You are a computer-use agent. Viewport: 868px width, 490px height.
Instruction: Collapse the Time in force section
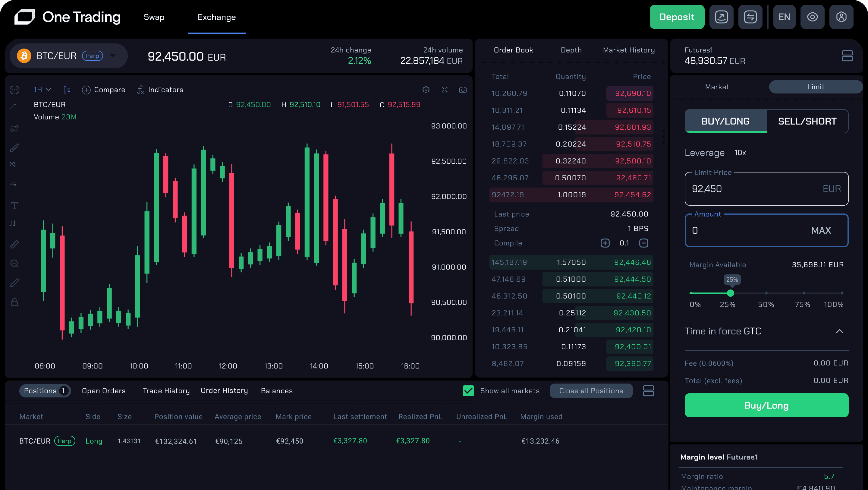(x=839, y=331)
